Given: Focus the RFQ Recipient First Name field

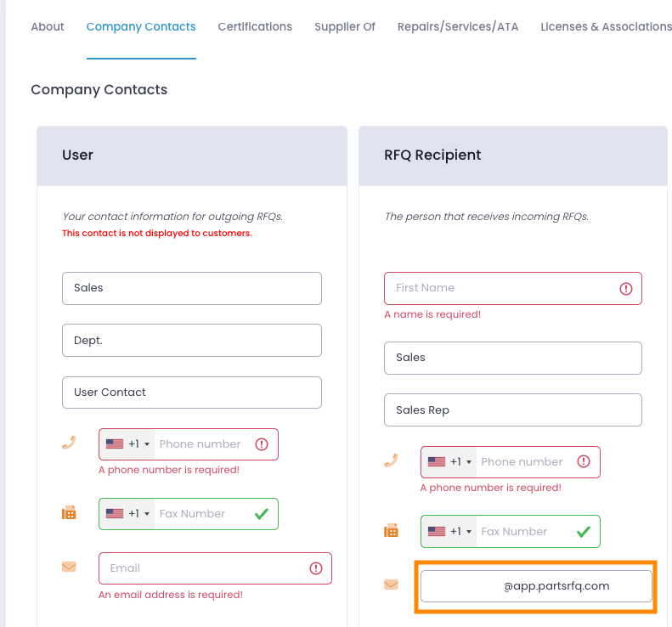Looking at the screenshot, I should 512,288.
